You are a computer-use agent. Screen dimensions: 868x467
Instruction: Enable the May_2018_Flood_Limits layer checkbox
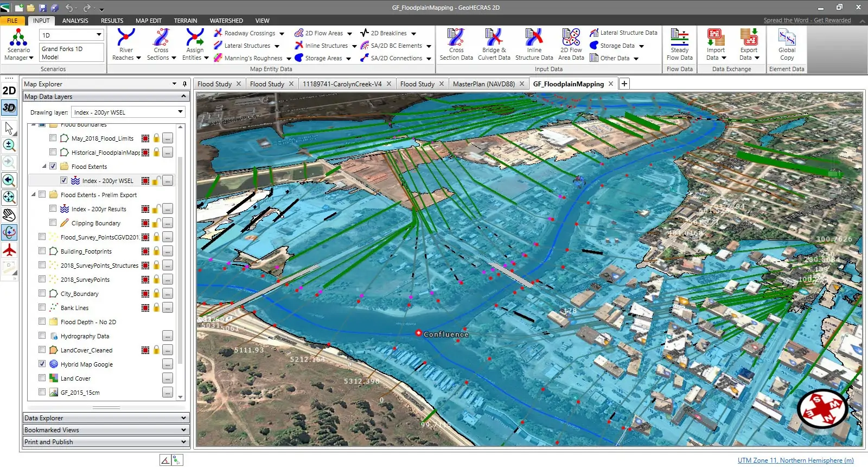coord(53,138)
